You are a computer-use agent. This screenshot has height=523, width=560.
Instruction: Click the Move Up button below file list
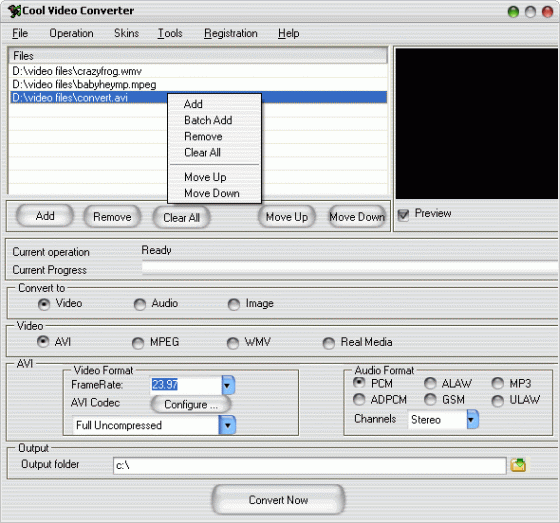coord(287,217)
